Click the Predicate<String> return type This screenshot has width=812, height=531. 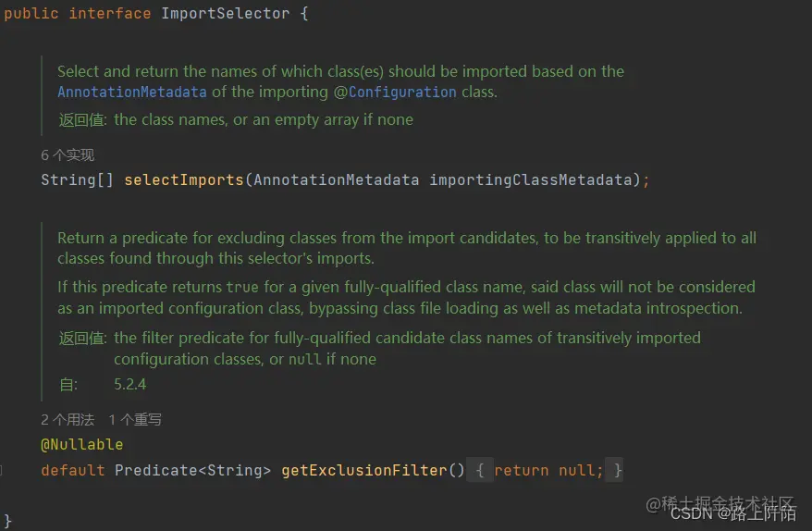192,470
